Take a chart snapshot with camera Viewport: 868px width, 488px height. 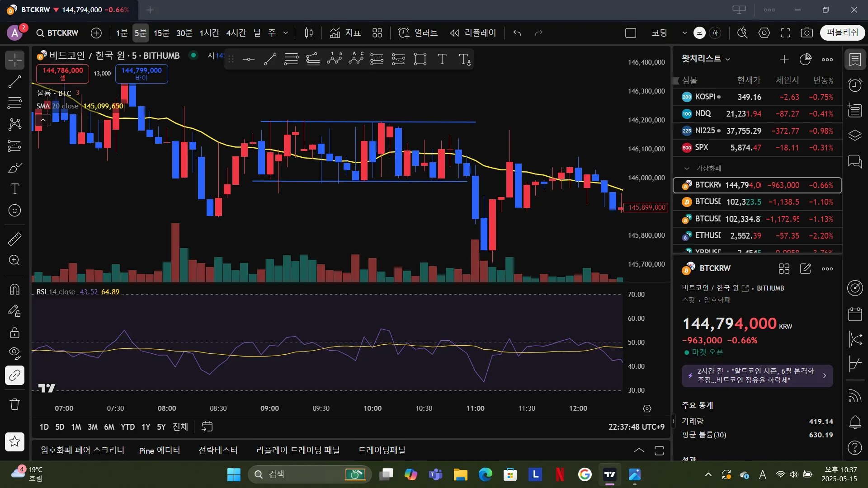click(x=807, y=33)
